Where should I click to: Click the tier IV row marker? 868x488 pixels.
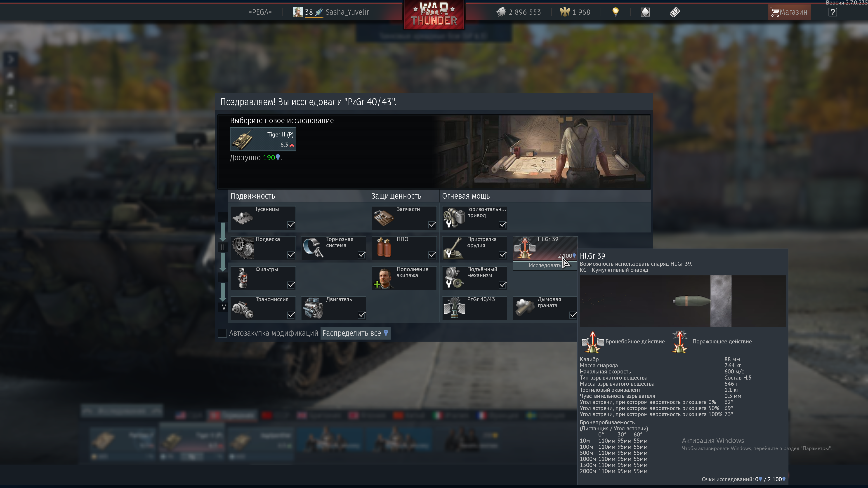pos(223,307)
